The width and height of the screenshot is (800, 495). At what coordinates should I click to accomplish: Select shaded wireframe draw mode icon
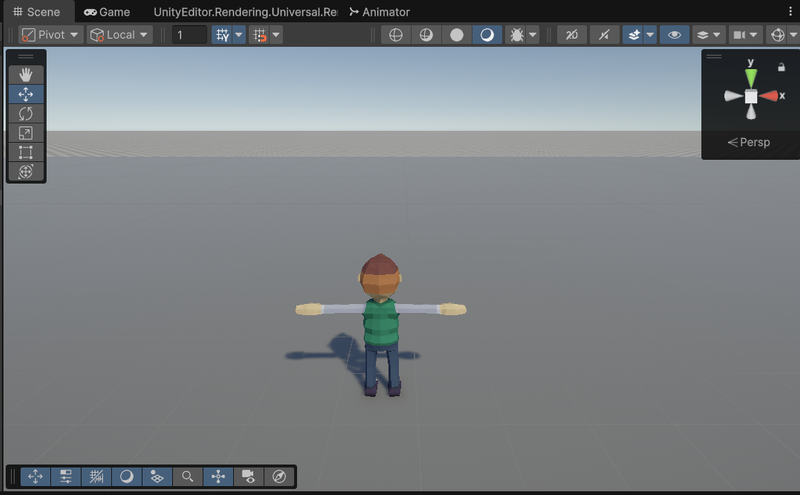coord(426,35)
